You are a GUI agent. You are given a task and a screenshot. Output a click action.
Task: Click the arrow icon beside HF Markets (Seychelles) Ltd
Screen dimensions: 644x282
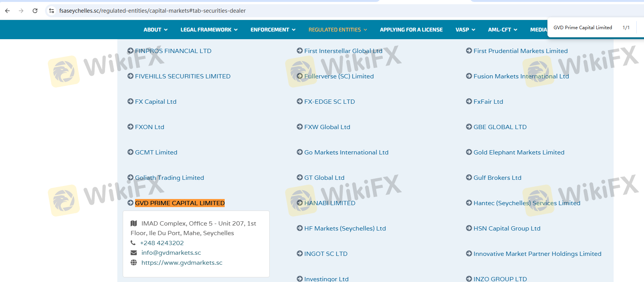(300, 228)
